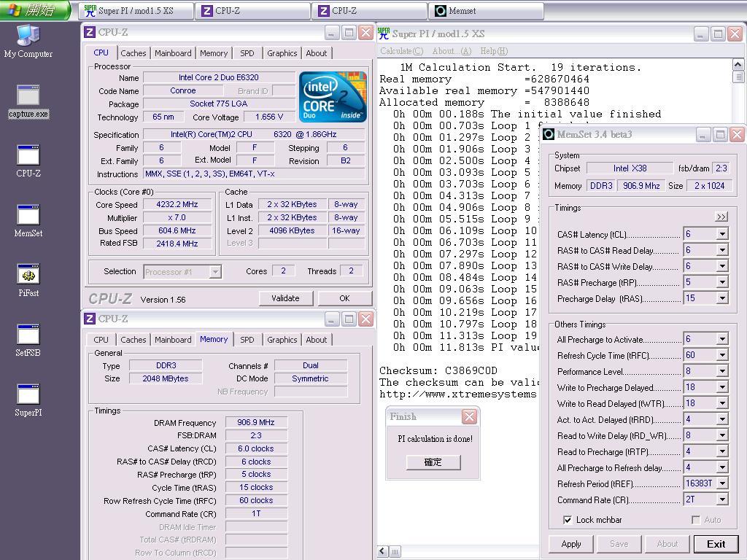747x560 pixels.
Task: Open Mainboard tab in top CPU-Z window
Action: [x=173, y=53]
